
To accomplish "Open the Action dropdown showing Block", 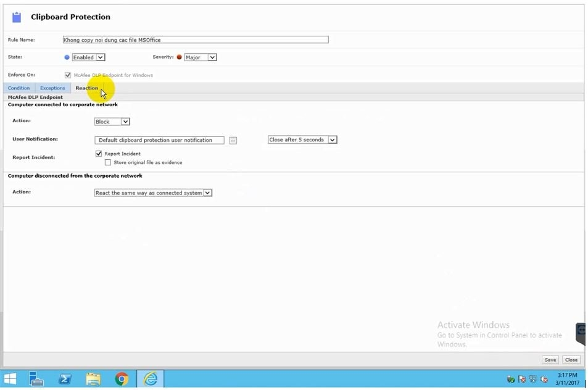I will 112,122.
